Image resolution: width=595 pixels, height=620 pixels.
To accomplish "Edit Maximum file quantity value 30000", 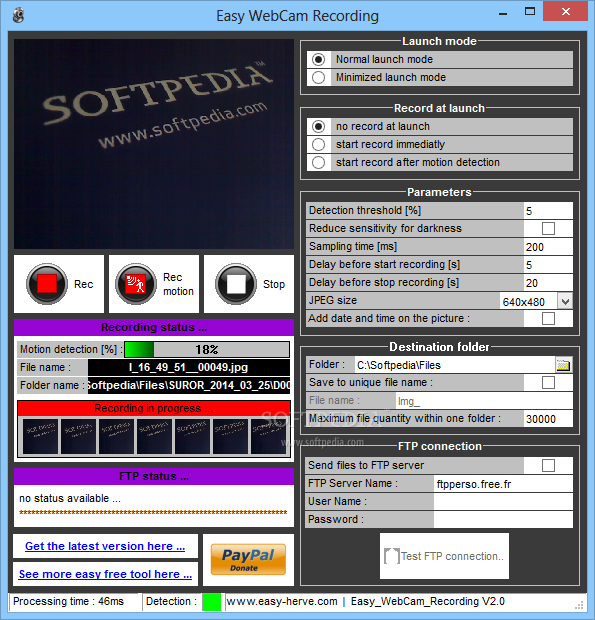I will click(x=548, y=419).
